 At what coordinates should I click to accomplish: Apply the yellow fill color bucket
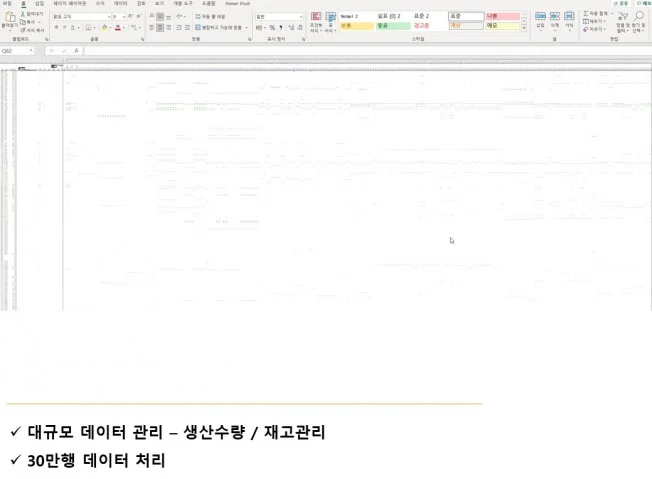tap(104, 27)
